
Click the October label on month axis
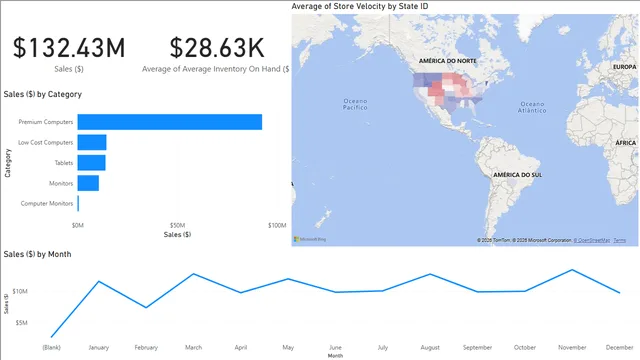coord(525,348)
